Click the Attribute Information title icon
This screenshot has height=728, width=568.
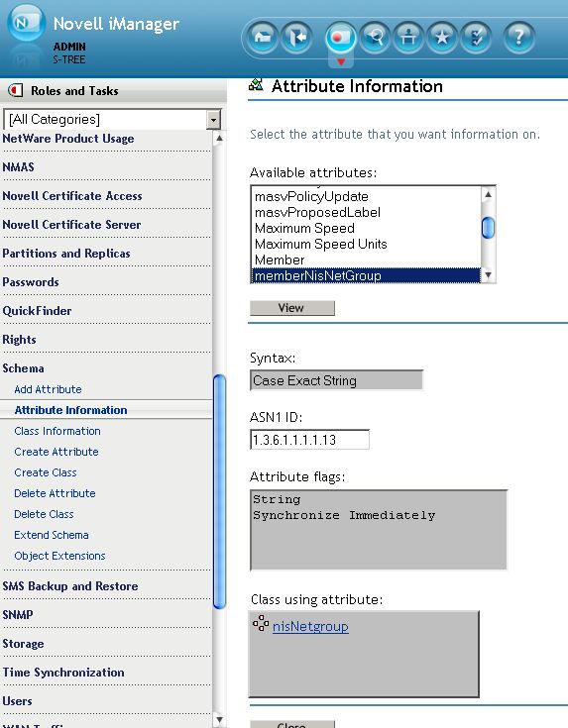pyautogui.click(x=256, y=84)
